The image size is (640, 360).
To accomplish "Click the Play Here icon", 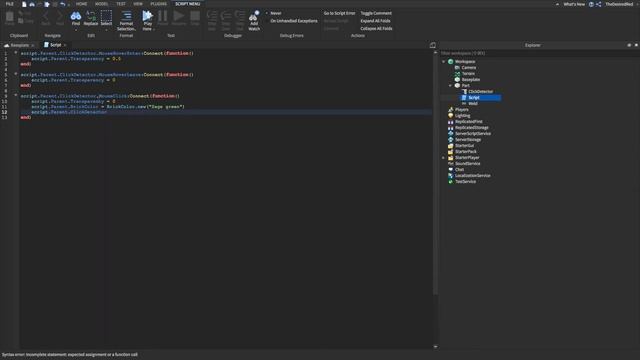I will [x=147, y=16].
